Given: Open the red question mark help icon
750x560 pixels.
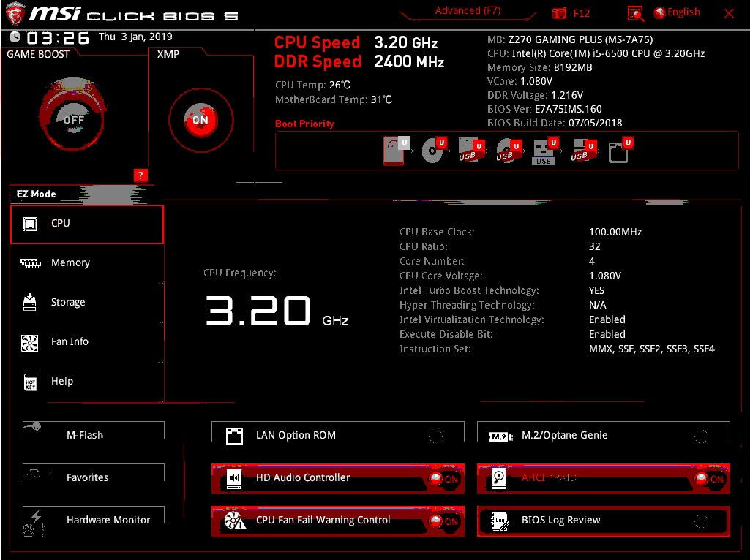Looking at the screenshot, I should click(140, 175).
